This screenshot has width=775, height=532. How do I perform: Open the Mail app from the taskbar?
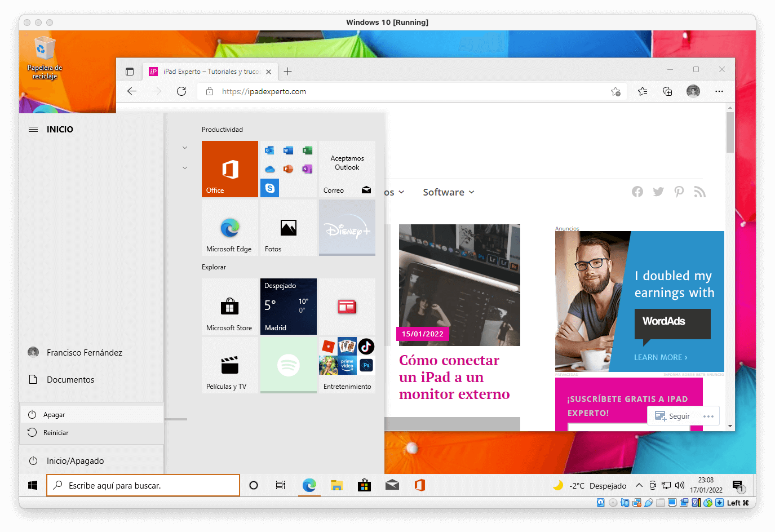[x=392, y=485]
